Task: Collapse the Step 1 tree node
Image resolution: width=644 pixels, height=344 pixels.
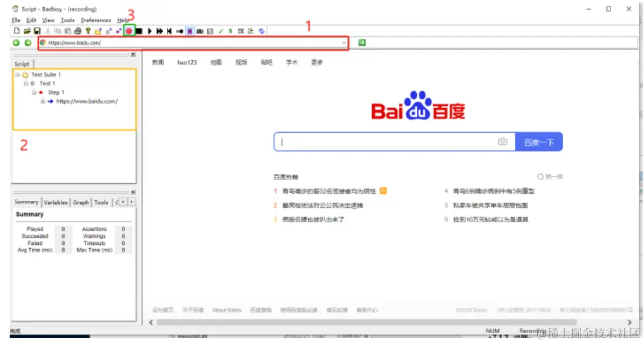Action: 34,93
